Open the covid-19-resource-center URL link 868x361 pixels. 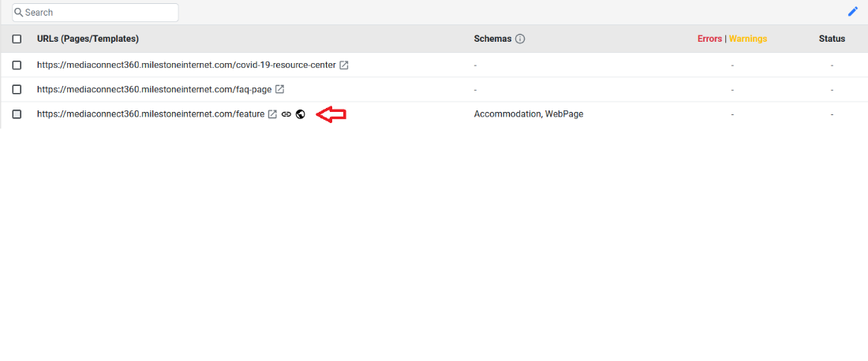pos(186,65)
